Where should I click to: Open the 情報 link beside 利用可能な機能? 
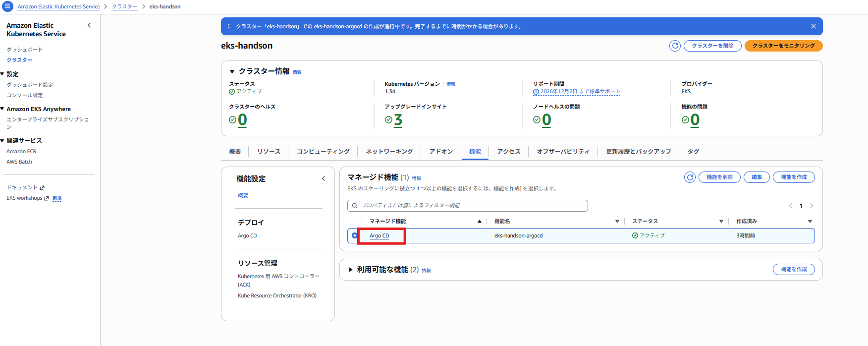tap(426, 271)
